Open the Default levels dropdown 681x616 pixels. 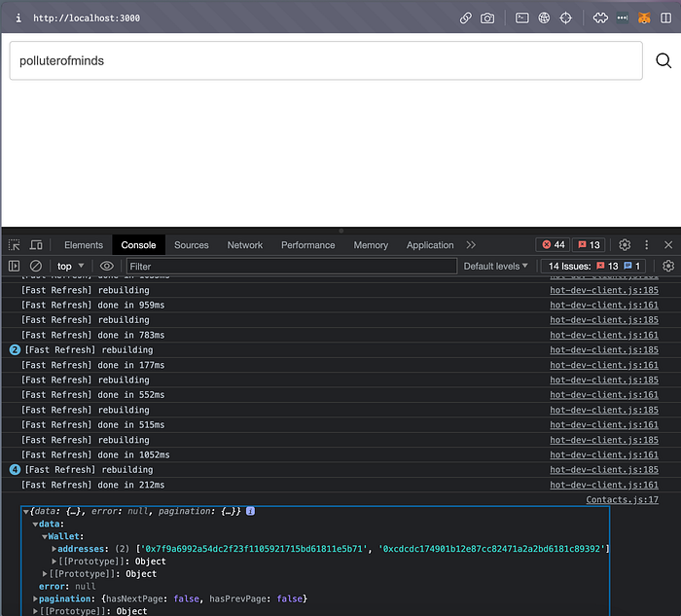point(496,266)
